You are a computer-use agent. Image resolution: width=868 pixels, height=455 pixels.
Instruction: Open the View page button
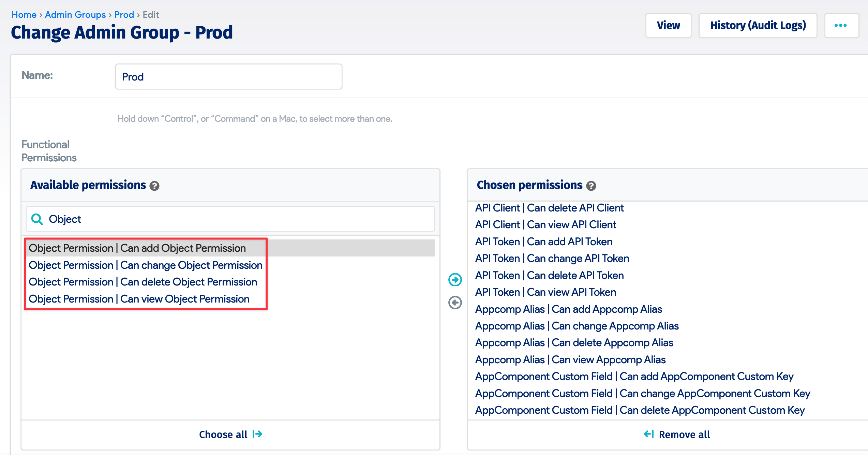[x=668, y=26]
